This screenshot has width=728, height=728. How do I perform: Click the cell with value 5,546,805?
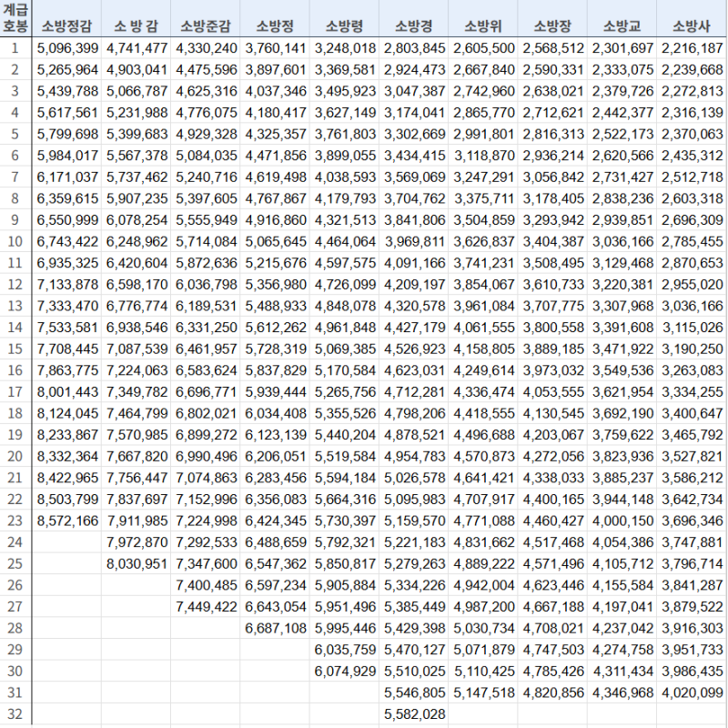(x=414, y=693)
